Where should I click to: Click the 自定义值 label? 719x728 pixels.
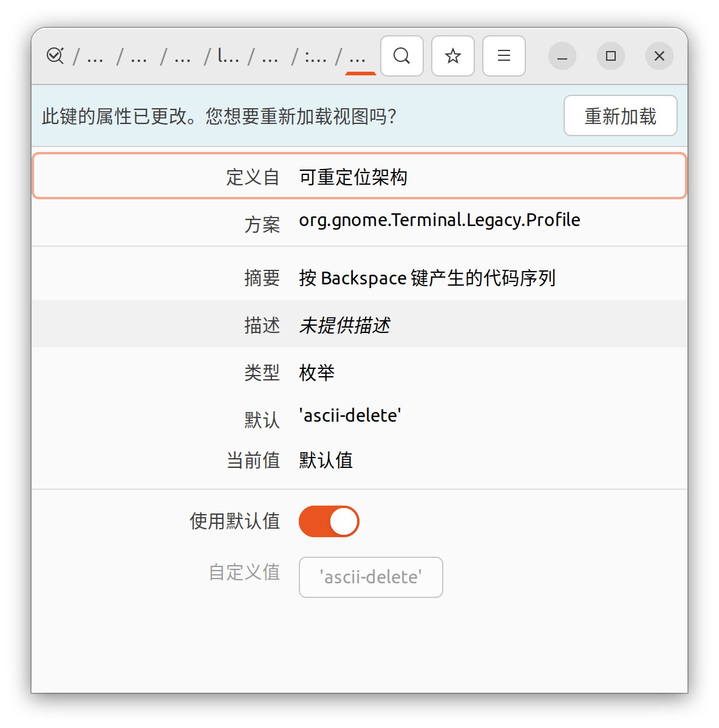(x=244, y=572)
